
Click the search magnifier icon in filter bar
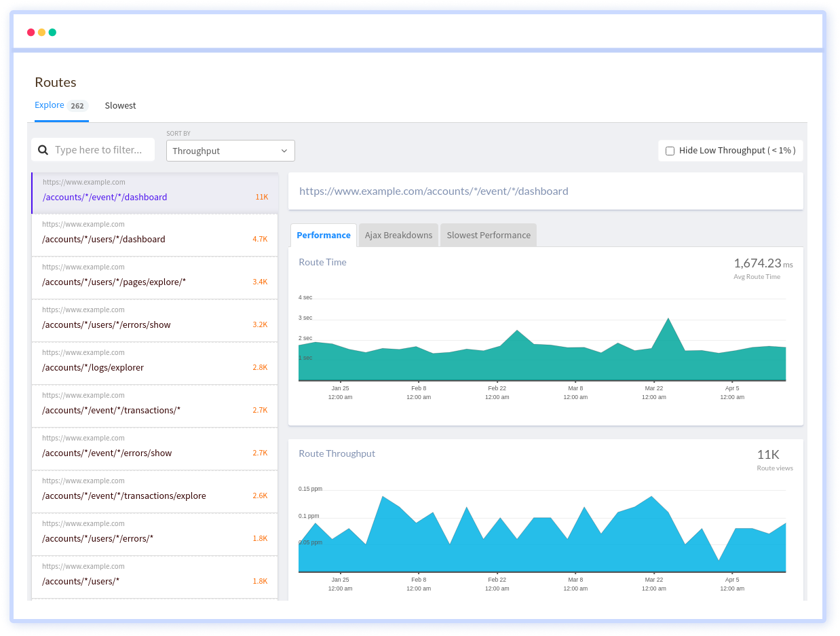[x=43, y=149]
